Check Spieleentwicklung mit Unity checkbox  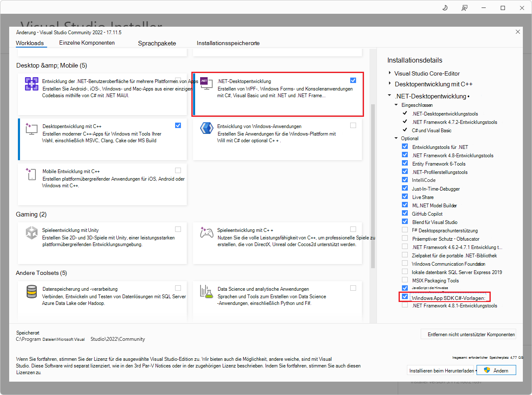coord(178,229)
